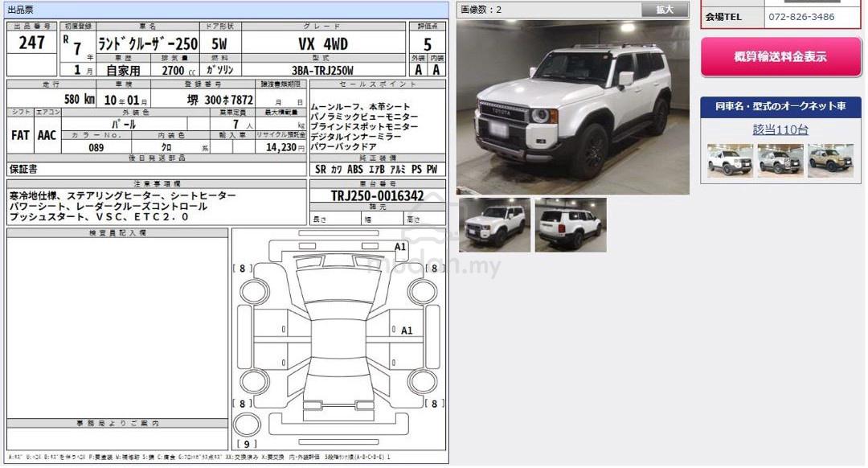Open the large white Land Cruiser photo
Viewport: 868px width, 468px height.
point(573,108)
